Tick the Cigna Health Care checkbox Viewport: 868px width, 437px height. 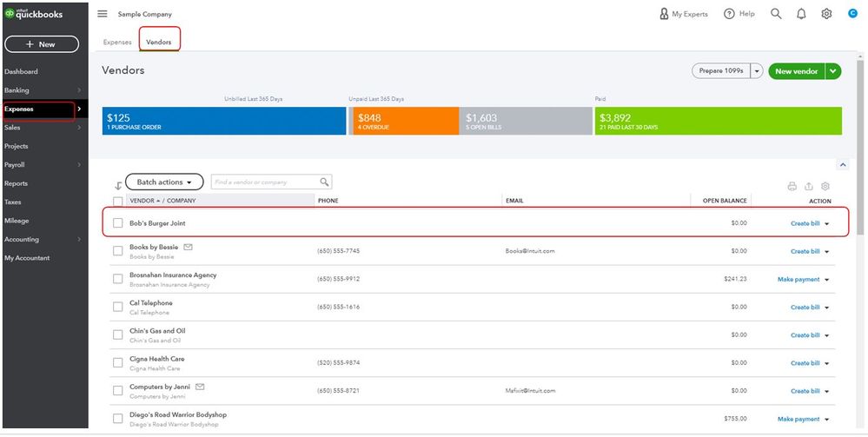pos(117,362)
